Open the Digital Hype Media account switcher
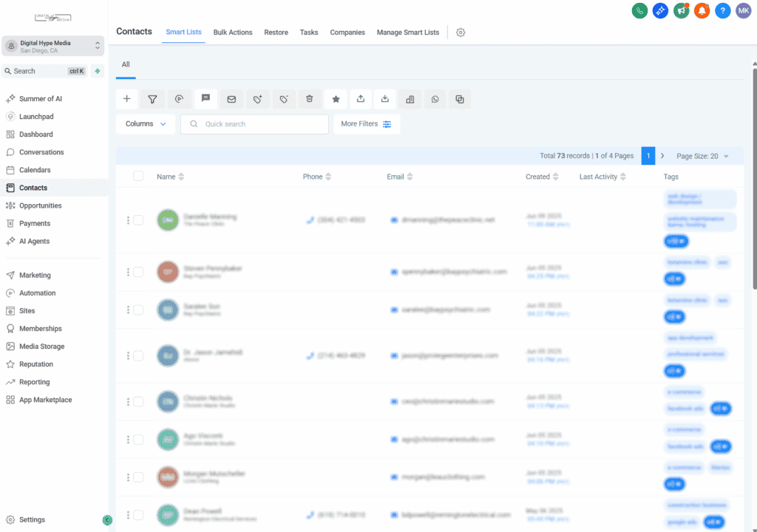Image resolution: width=757 pixels, height=532 pixels. tap(53, 47)
